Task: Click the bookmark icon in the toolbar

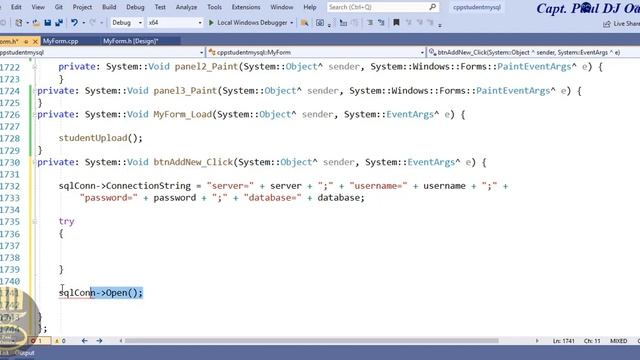Action: pos(396,23)
